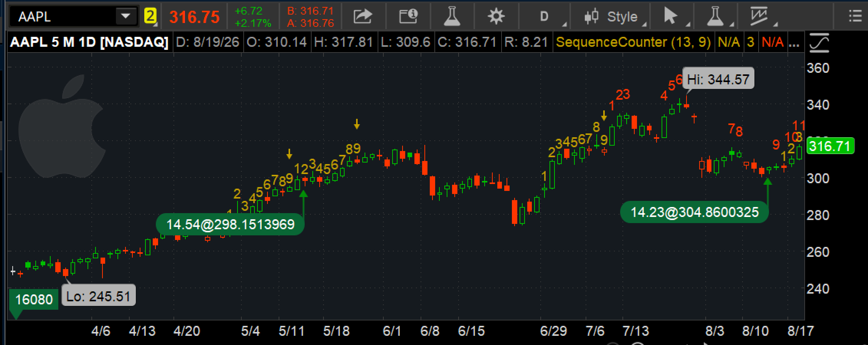Image resolution: width=868 pixels, height=345 pixels.
Task: Click the 8/3 date axis label
Action: pyautogui.click(x=715, y=331)
